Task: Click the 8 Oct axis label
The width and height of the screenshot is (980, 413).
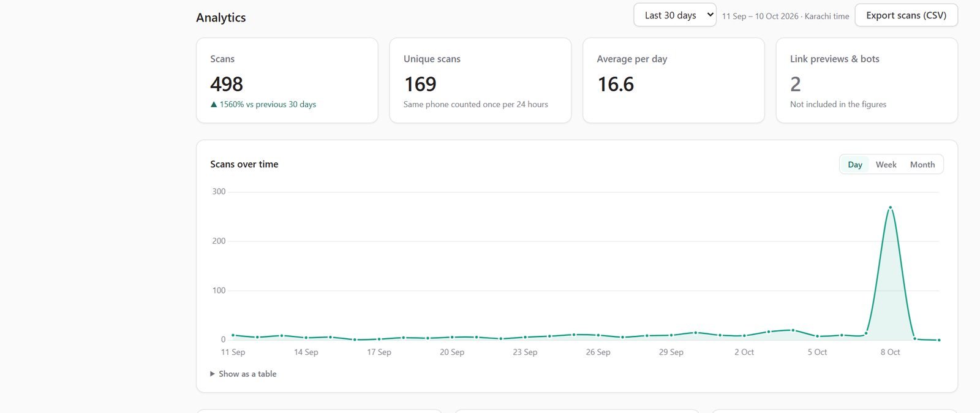Action: pos(890,352)
